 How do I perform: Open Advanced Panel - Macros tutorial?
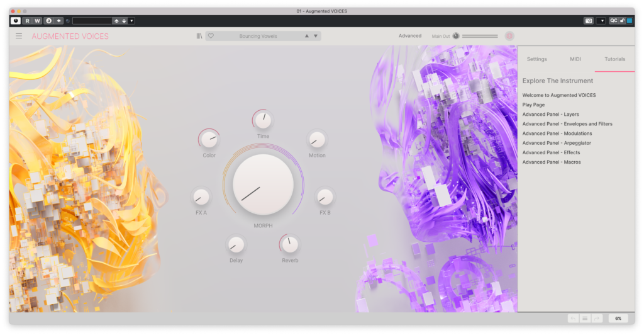click(x=552, y=162)
